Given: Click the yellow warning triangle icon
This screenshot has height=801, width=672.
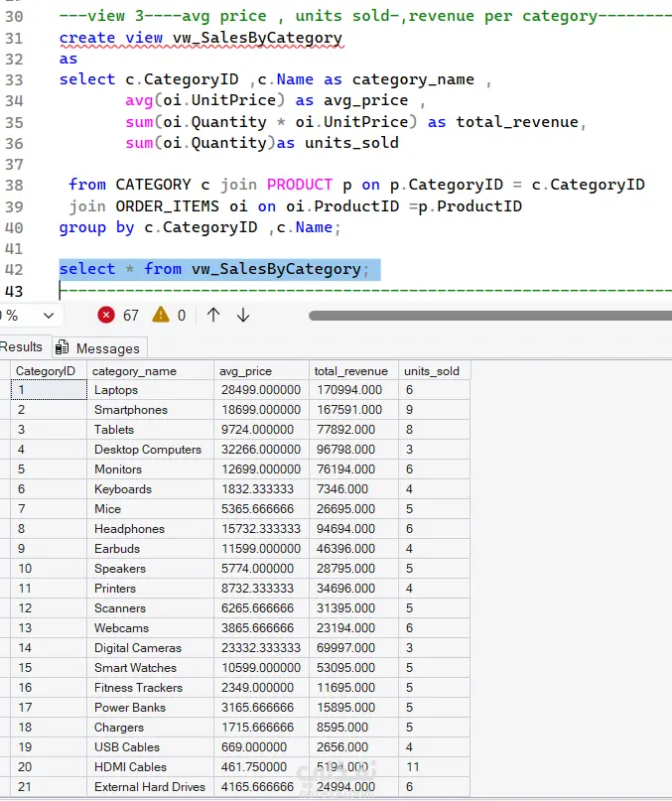Looking at the screenshot, I should [x=161, y=315].
